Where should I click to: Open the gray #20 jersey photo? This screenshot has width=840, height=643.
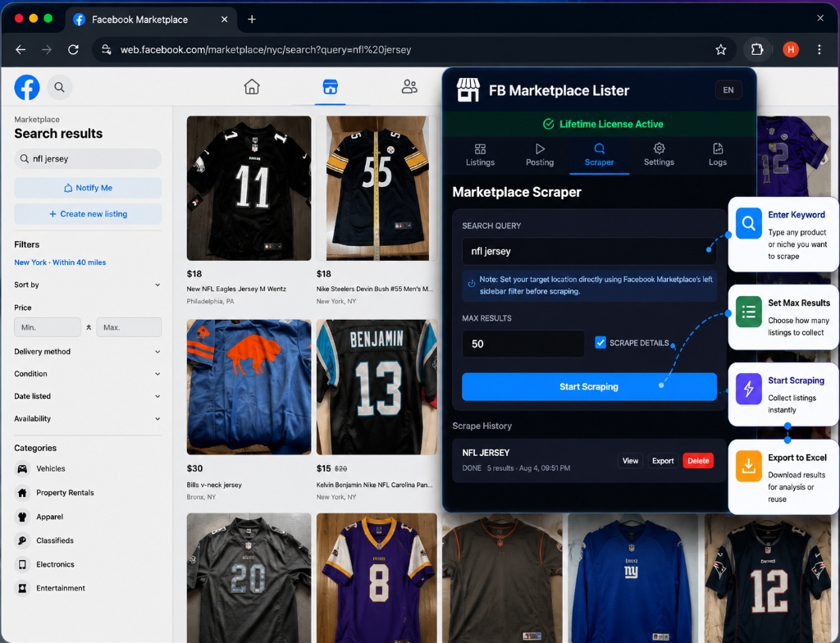249,577
